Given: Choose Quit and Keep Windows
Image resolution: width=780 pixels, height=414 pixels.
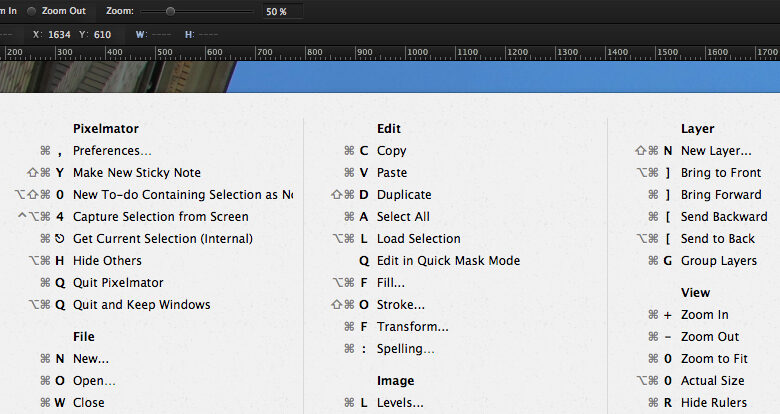Looking at the screenshot, I should [141, 305].
